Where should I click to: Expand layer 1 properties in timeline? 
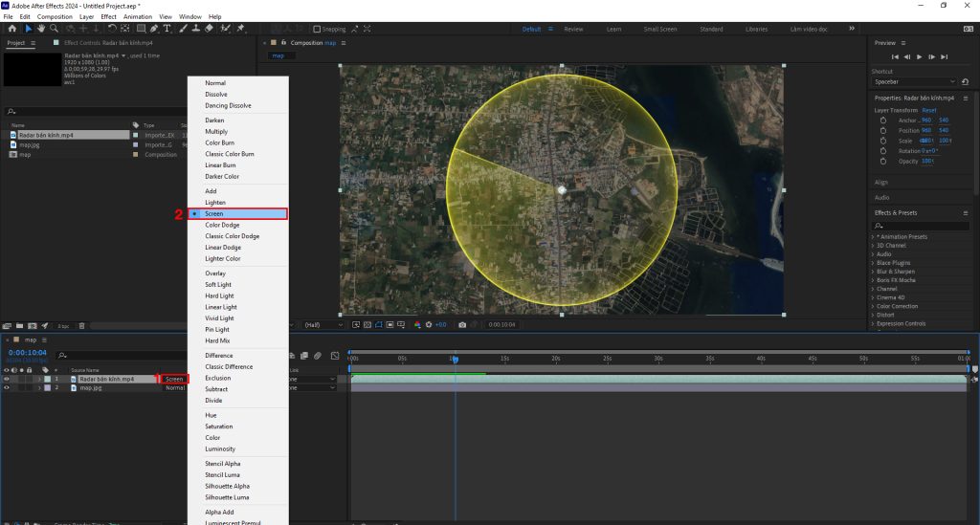tap(38, 380)
